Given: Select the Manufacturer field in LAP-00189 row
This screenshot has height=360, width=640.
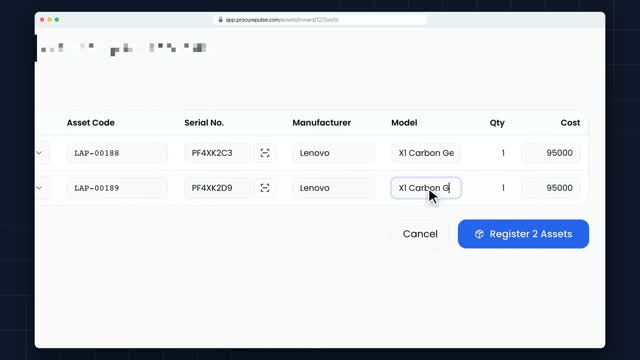Looking at the screenshot, I should (x=334, y=188).
